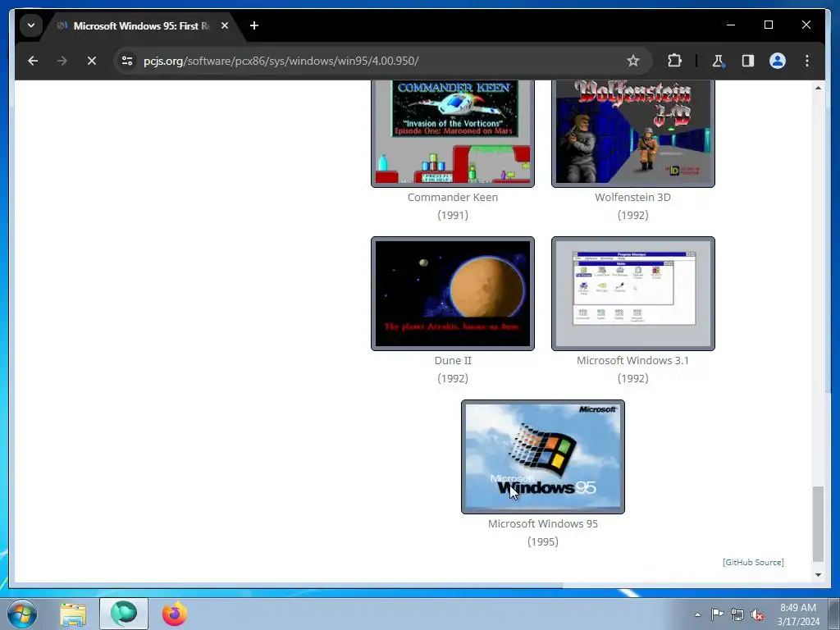Maximize the browser window
The height and width of the screenshot is (630, 840).
tap(768, 25)
